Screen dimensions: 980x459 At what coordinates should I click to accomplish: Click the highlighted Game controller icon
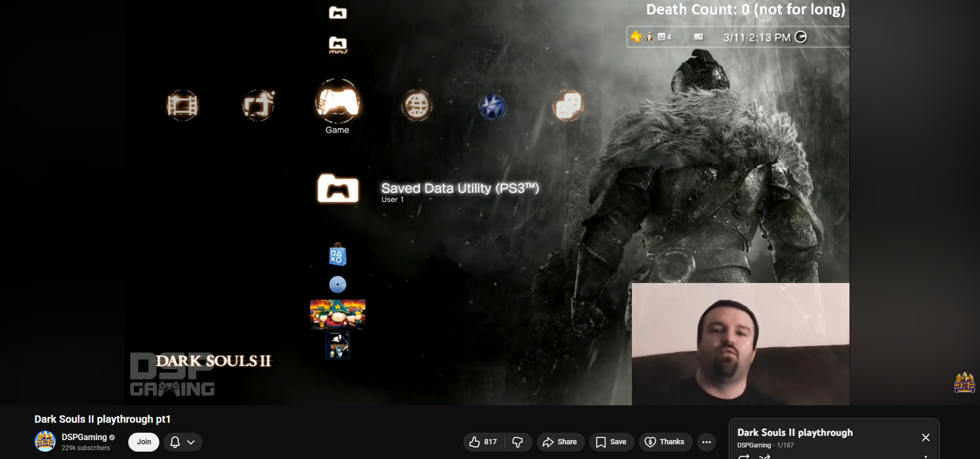(338, 101)
